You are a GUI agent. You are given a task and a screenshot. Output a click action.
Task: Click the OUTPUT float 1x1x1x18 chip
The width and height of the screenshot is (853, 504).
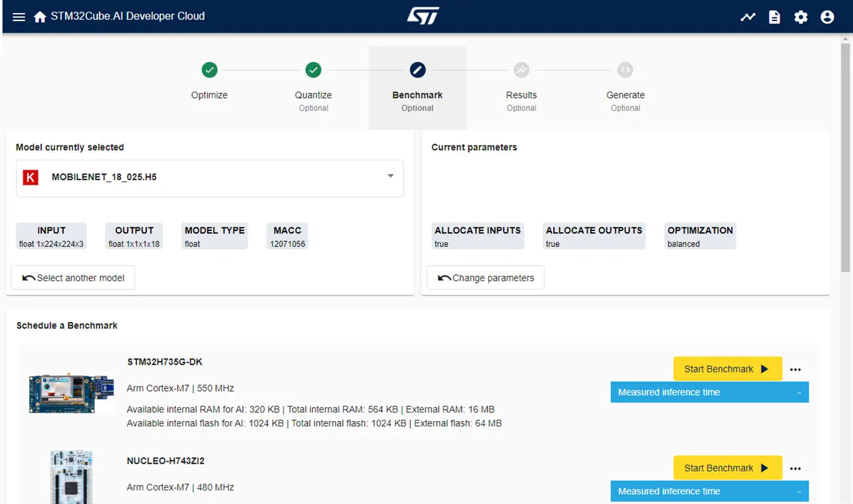point(134,237)
